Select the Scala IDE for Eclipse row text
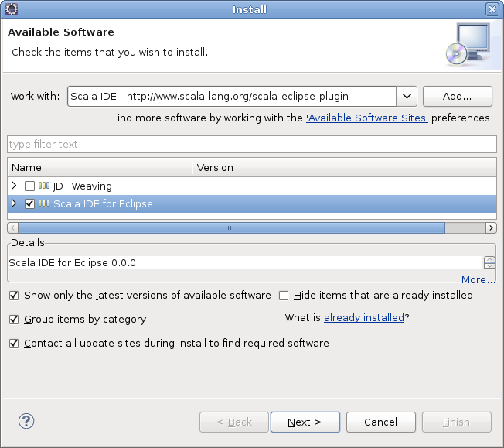 coord(103,203)
